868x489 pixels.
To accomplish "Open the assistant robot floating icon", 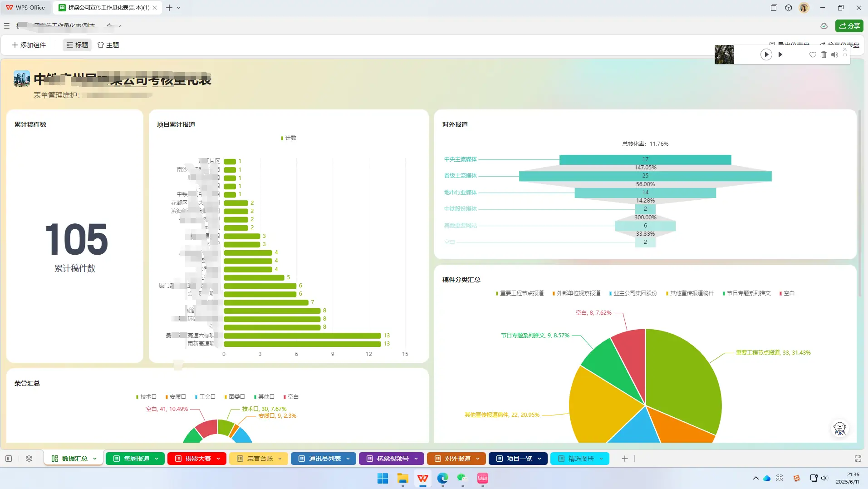I will click(x=840, y=428).
